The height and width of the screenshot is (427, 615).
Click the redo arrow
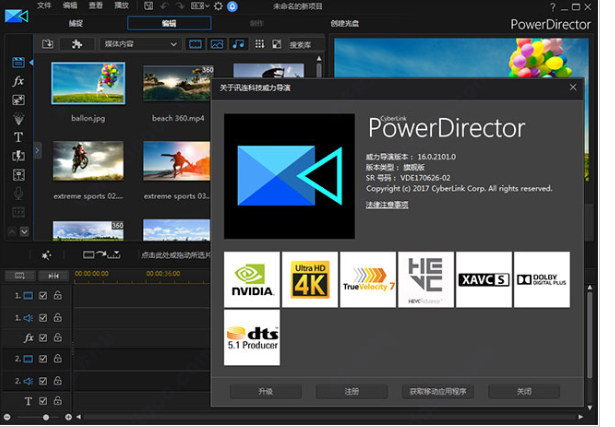click(180, 6)
